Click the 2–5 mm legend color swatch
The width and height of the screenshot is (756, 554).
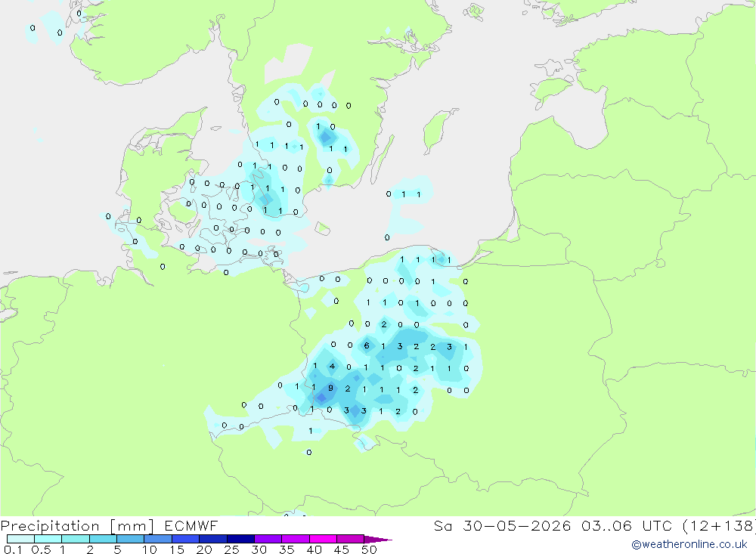(x=103, y=539)
